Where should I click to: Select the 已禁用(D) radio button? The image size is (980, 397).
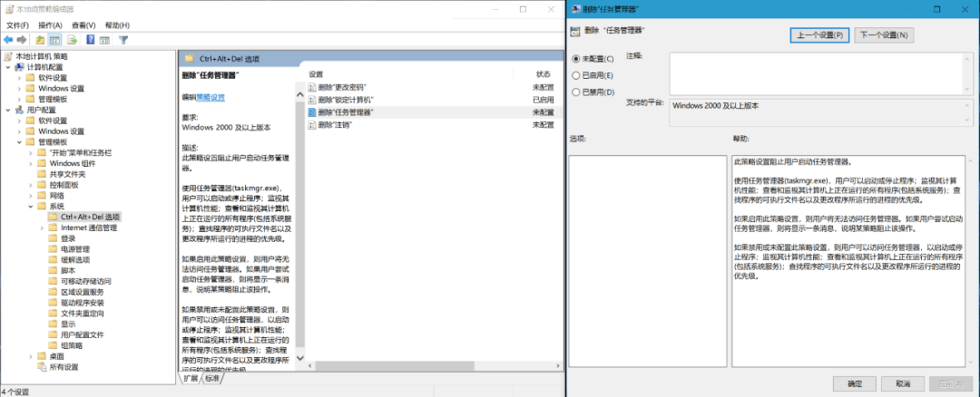576,92
